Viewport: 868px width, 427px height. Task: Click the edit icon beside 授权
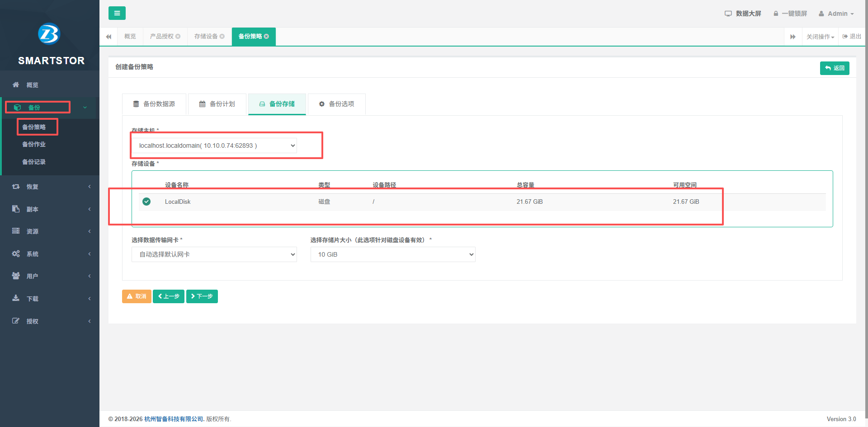point(16,321)
